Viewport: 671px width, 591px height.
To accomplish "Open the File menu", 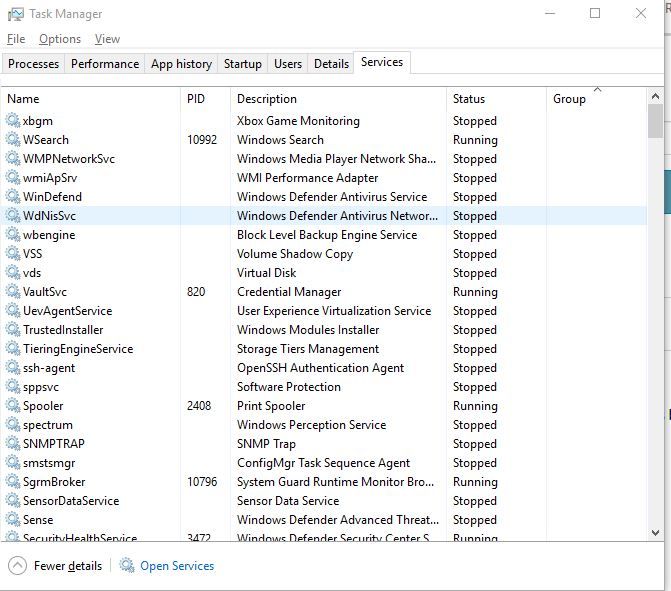I will pyautogui.click(x=16, y=39).
